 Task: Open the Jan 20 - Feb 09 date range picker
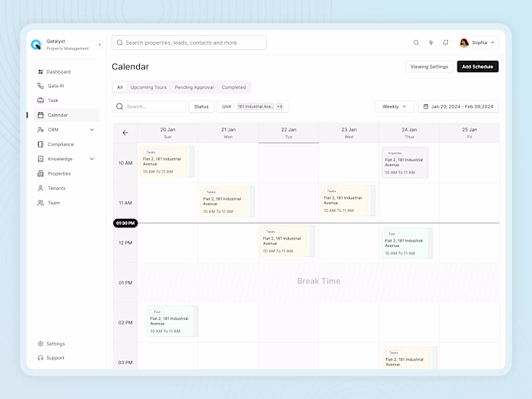point(458,106)
